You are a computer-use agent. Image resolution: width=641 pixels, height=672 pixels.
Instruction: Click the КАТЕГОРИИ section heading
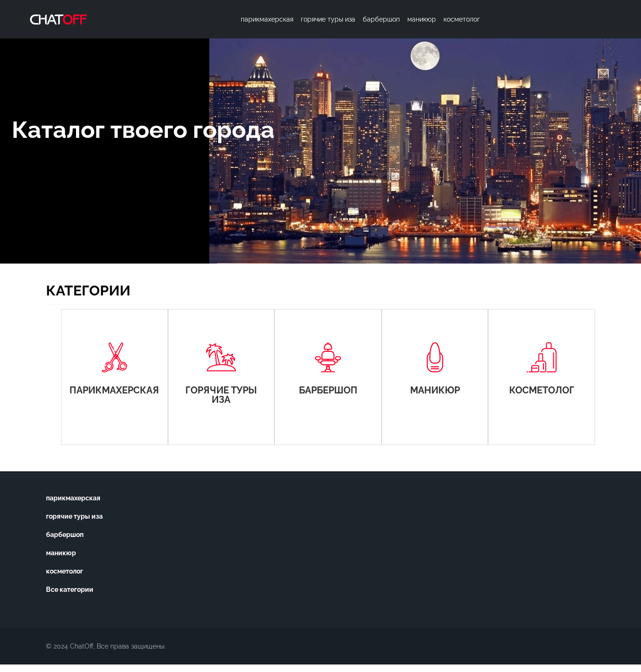click(x=88, y=291)
